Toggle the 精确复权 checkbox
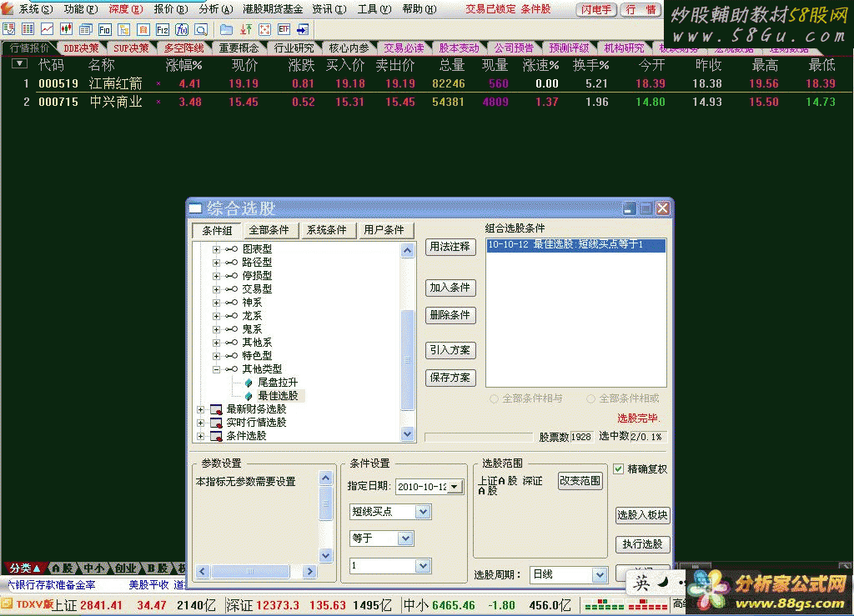Viewport: 854px width, 616px height. 618,468
